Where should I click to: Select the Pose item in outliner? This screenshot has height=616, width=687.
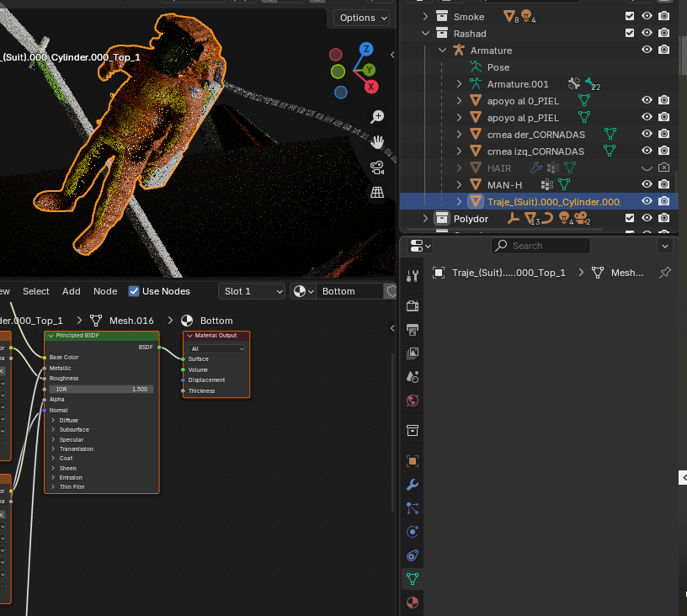498,67
